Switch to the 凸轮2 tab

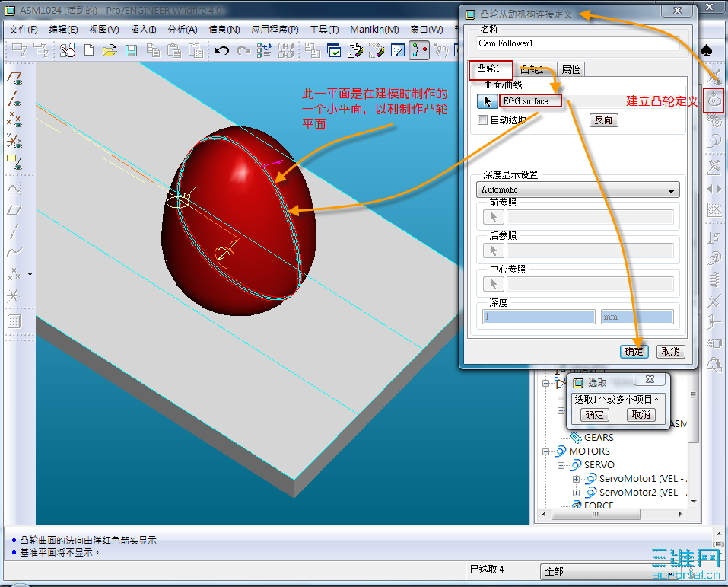click(x=532, y=70)
